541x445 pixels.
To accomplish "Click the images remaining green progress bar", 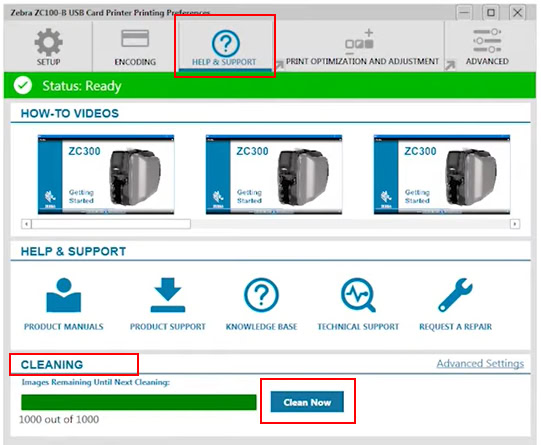I will (139, 402).
